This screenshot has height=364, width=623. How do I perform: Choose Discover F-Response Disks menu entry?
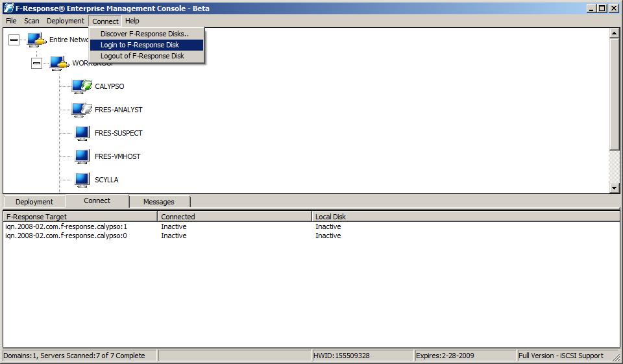(147, 34)
